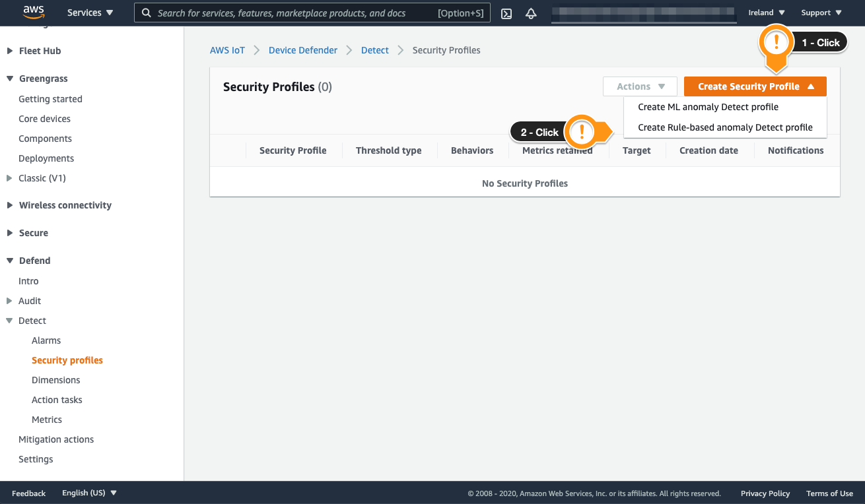Open the Services dropdown menu

[x=90, y=13]
